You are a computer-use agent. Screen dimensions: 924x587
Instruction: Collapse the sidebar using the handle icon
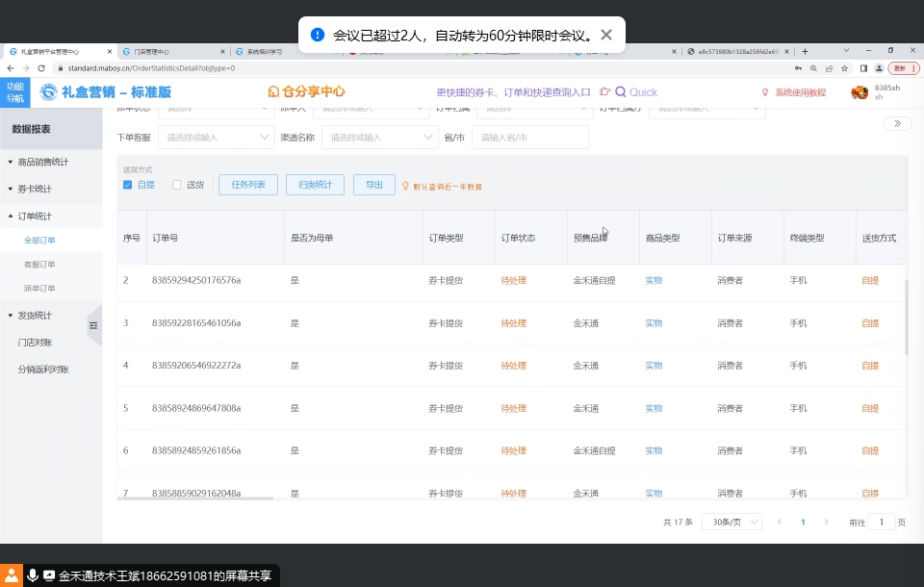tap(93, 326)
